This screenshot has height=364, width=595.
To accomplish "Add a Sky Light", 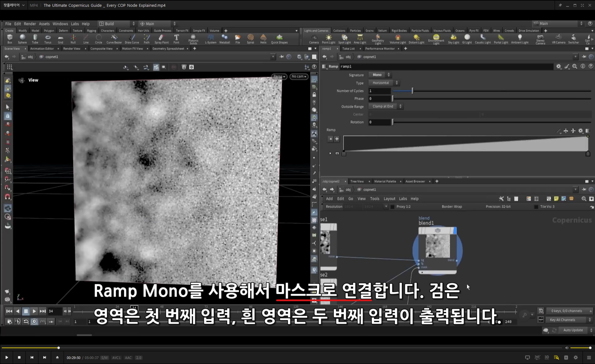I will click(453, 39).
